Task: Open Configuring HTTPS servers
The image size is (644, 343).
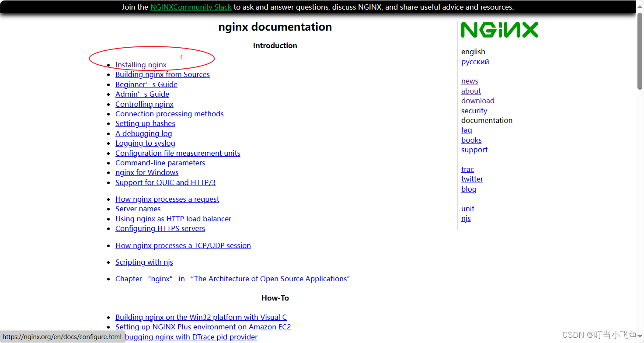Action: pyautogui.click(x=160, y=228)
